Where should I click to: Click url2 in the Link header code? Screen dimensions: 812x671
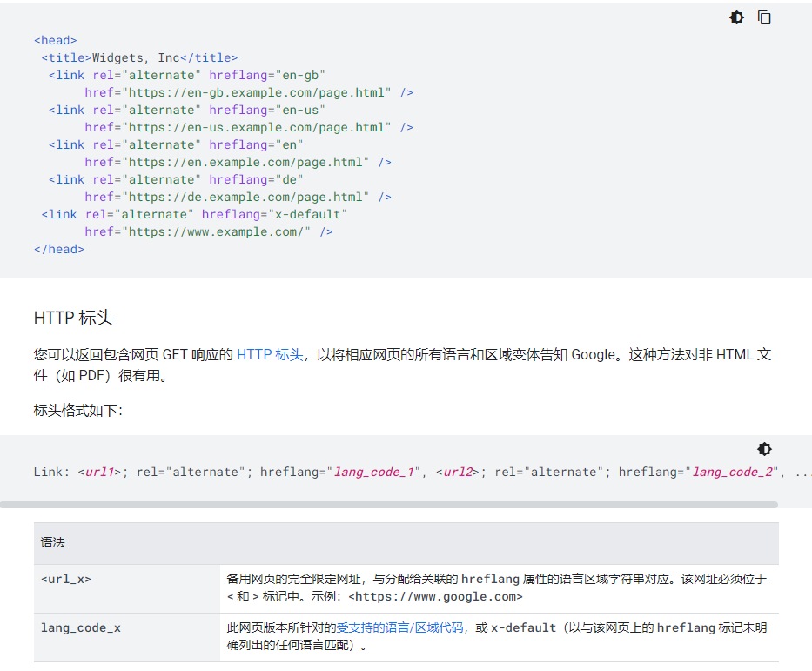tap(458, 473)
